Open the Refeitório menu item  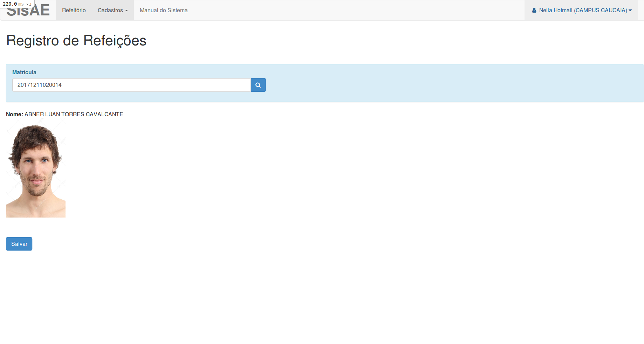[x=74, y=11]
